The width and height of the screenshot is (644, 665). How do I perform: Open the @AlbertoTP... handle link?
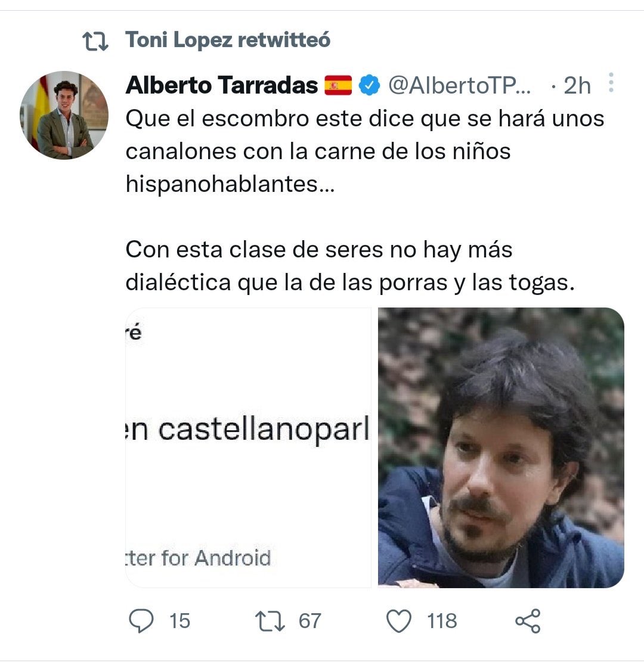pyautogui.click(x=459, y=85)
